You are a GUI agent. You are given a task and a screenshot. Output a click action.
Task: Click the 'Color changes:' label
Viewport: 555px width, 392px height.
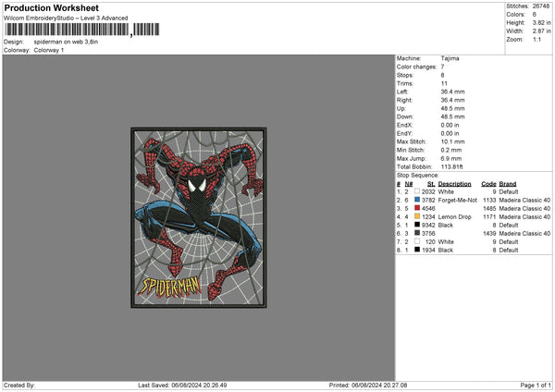(x=416, y=67)
